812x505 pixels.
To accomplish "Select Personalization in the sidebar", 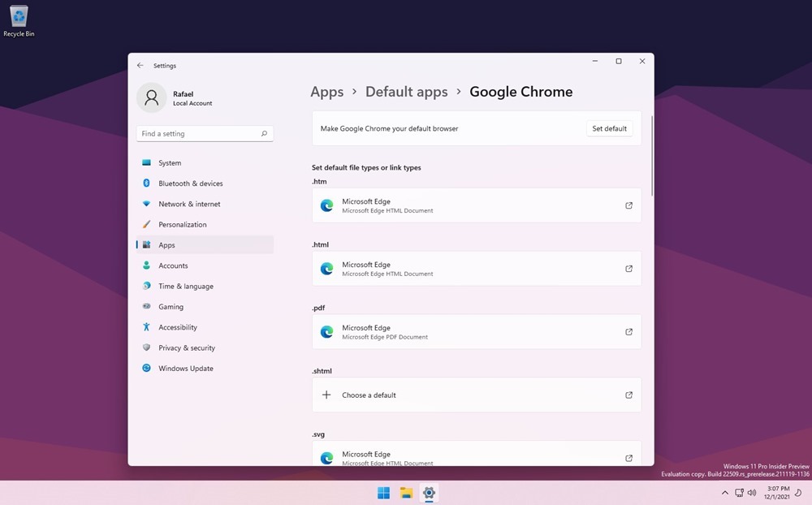I will pyautogui.click(x=205, y=224).
